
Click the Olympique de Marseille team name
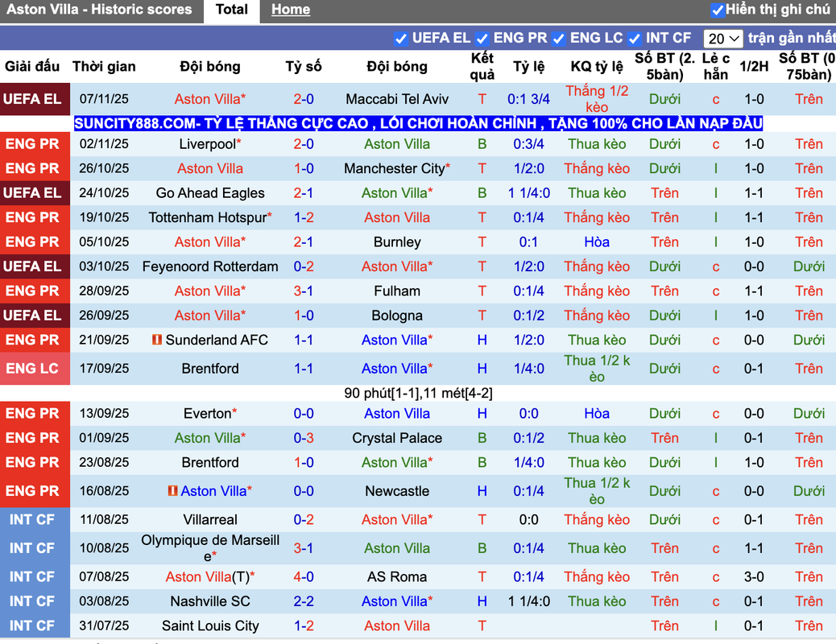210,548
